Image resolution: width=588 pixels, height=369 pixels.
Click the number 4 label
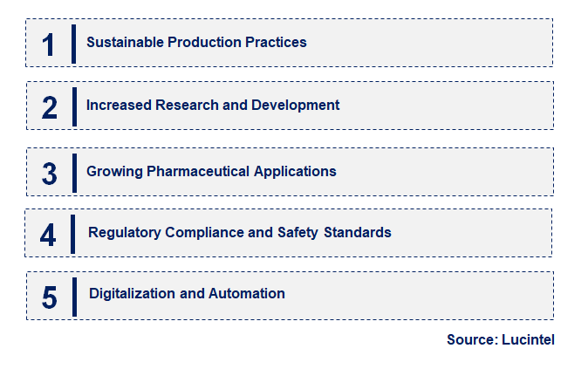click(x=48, y=236)
